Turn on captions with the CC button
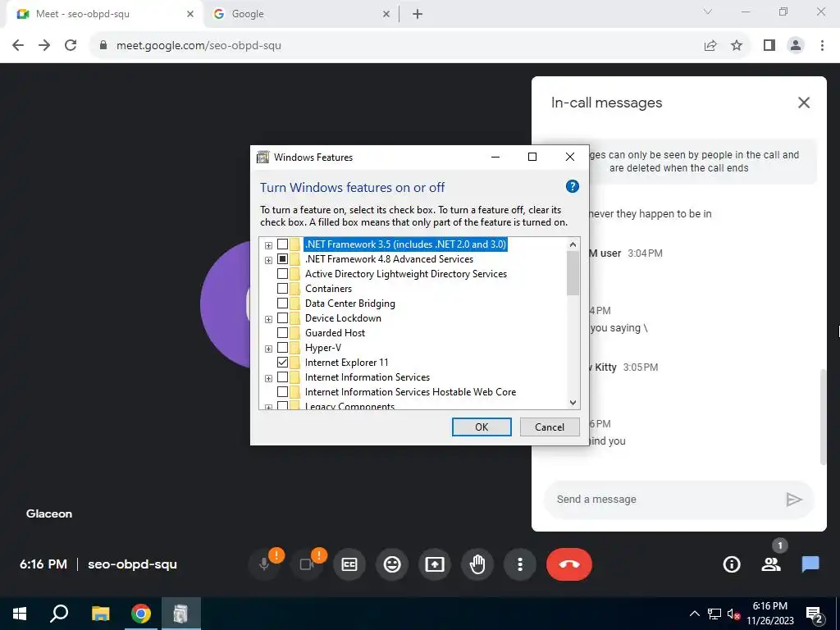Image resolution: width=840 pixels, height=630 pixels. (349, 564)
